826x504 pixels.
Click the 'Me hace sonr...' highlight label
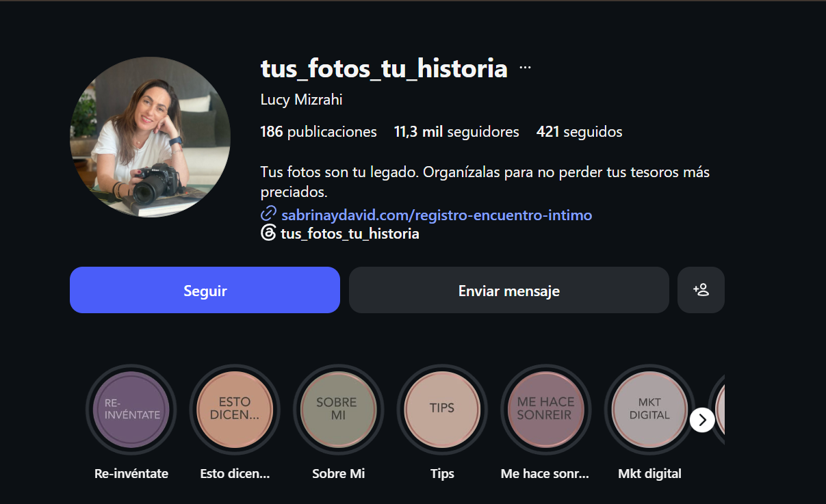point(545,473)
